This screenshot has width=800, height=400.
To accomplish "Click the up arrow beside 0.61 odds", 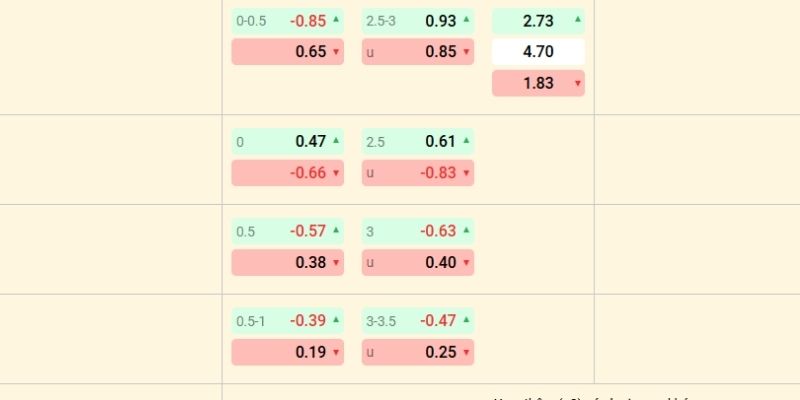I will point(466,141).
